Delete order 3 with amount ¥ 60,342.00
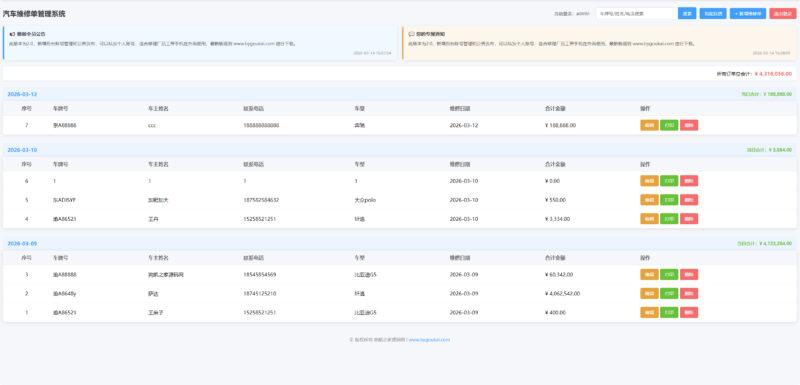 point(689,275)
